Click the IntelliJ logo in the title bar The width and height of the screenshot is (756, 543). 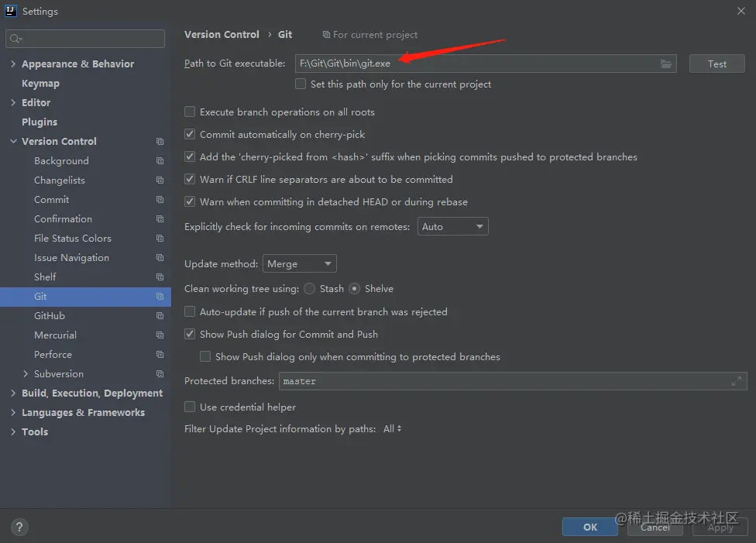click(11, 11)
